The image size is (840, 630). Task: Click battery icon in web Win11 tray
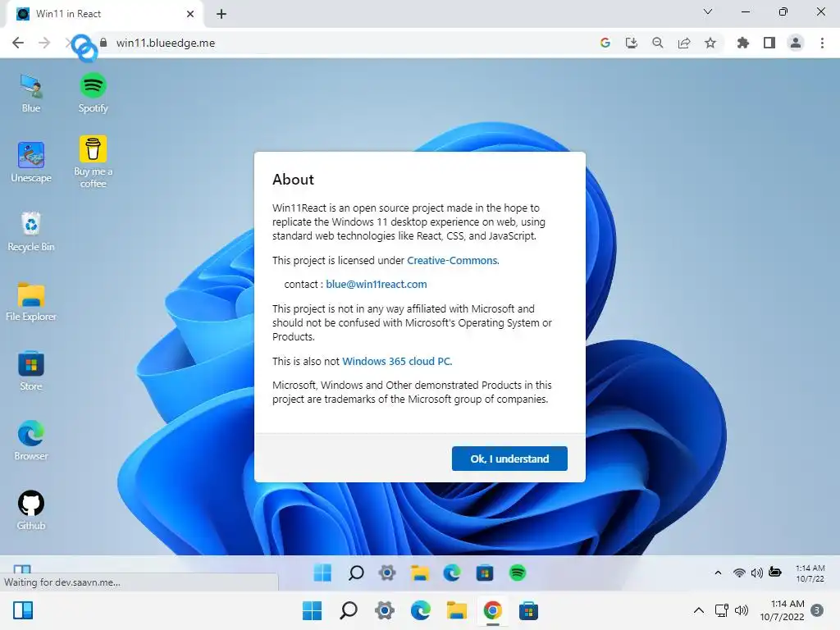click(x=775, y=572)
